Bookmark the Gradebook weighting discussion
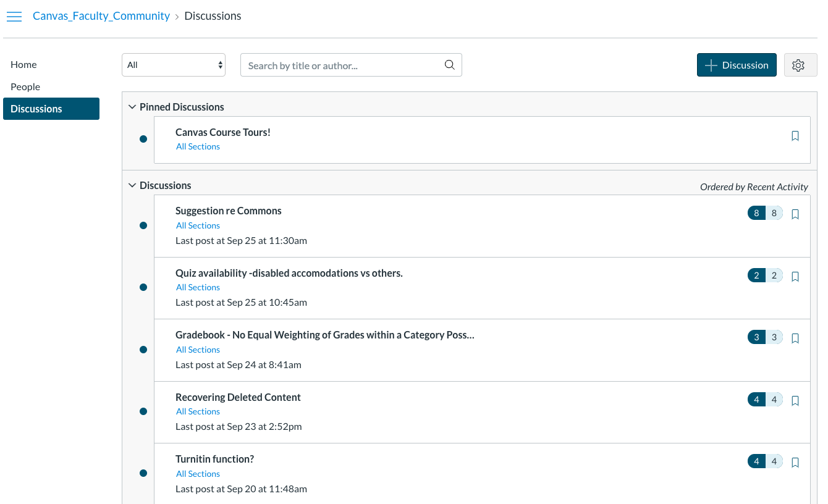The width and height of the screenshot is (828, 504). [795, 338]
